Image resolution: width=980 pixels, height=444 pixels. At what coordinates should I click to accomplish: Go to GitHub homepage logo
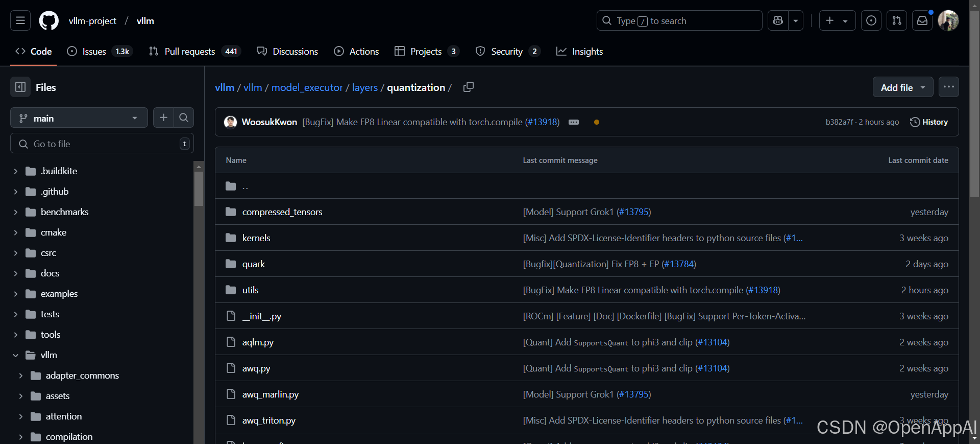pos(49,20)
